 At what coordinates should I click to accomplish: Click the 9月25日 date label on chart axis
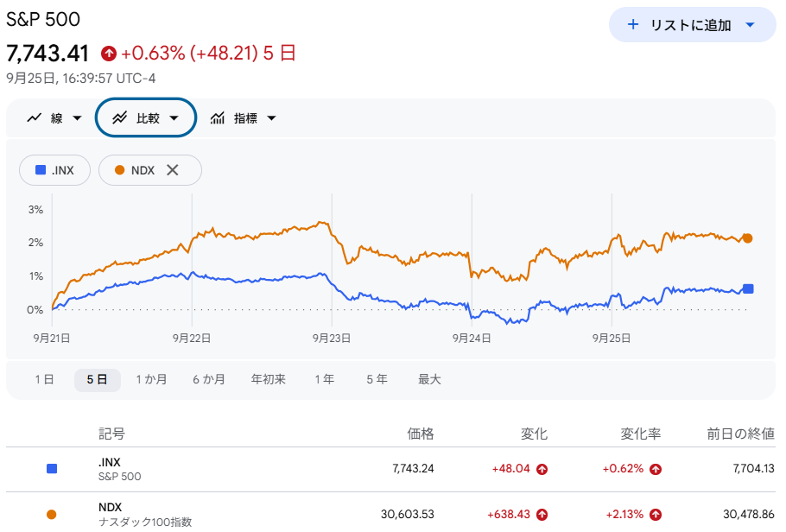point(611,339)
